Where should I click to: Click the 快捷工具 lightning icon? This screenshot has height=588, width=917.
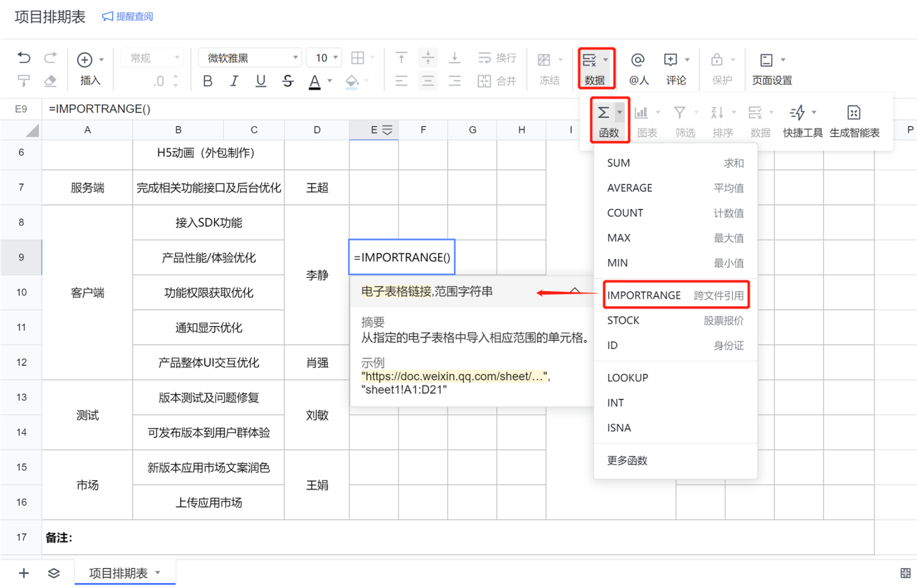797,112
